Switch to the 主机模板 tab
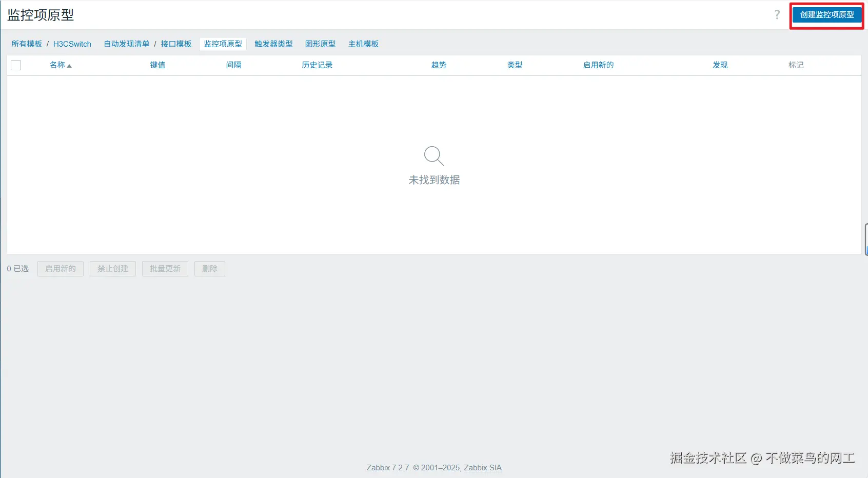The width and height of the screenshot is (868, 478). (x=363, y=44)
